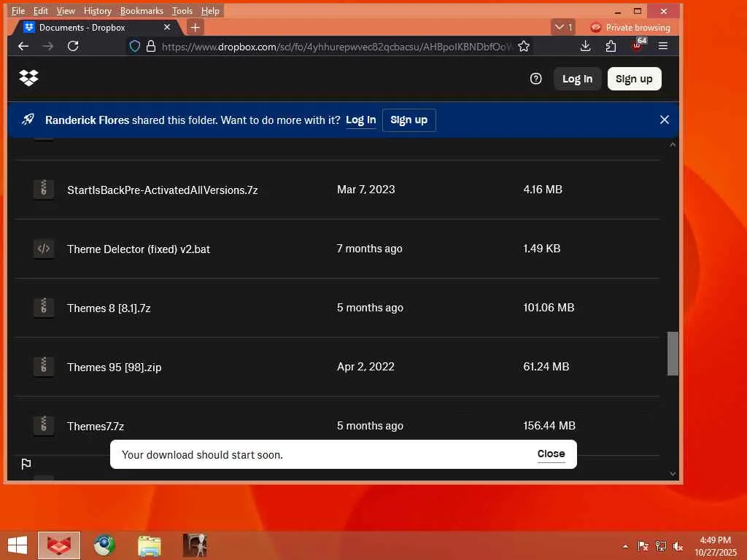This screenshot has height=560, width=747.
Task: Click the banner Sign up button
Action: 409,120
